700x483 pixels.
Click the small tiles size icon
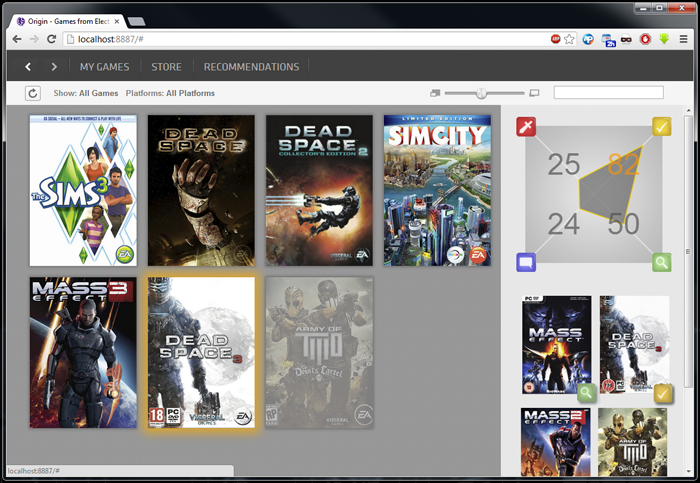[x=435, y=93]
